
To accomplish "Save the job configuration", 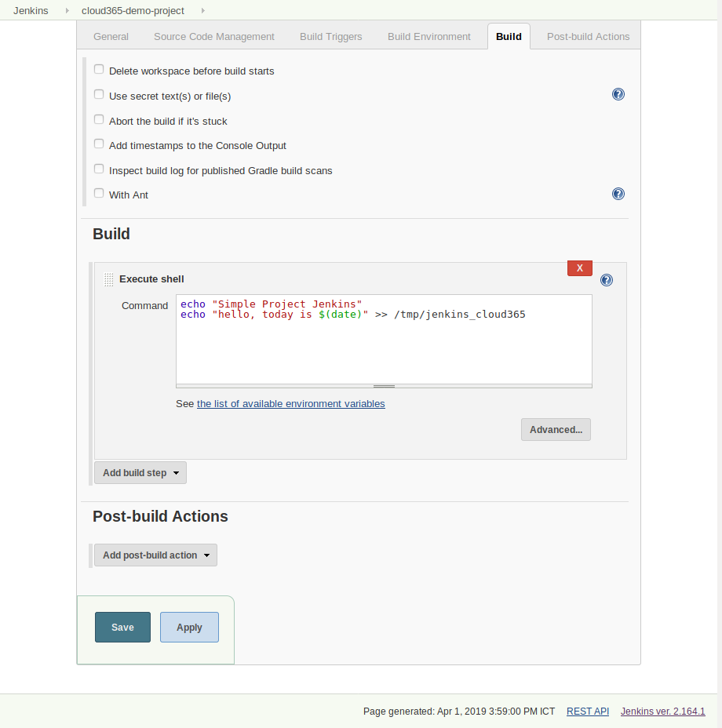I will coord(122,628).
